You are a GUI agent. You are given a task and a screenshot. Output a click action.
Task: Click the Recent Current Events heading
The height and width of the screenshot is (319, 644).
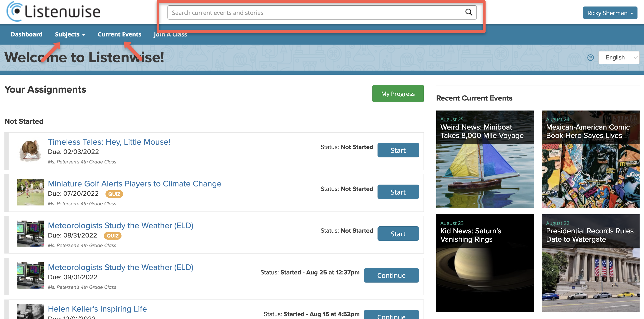(x=474, y=98)
